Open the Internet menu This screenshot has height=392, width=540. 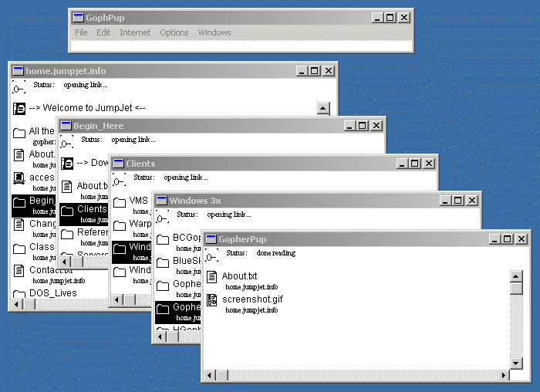(x=135, y=32)
